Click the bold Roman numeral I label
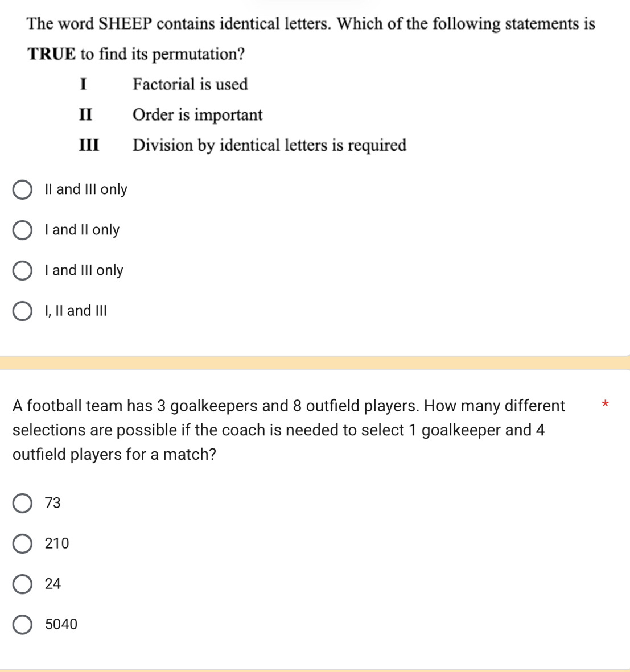The height and width of the screenshot is (672, 630). pyautogui.click(x=84, y=84)
